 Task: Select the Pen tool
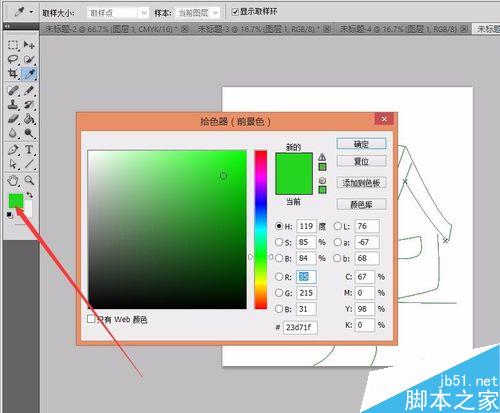(13, 150)
